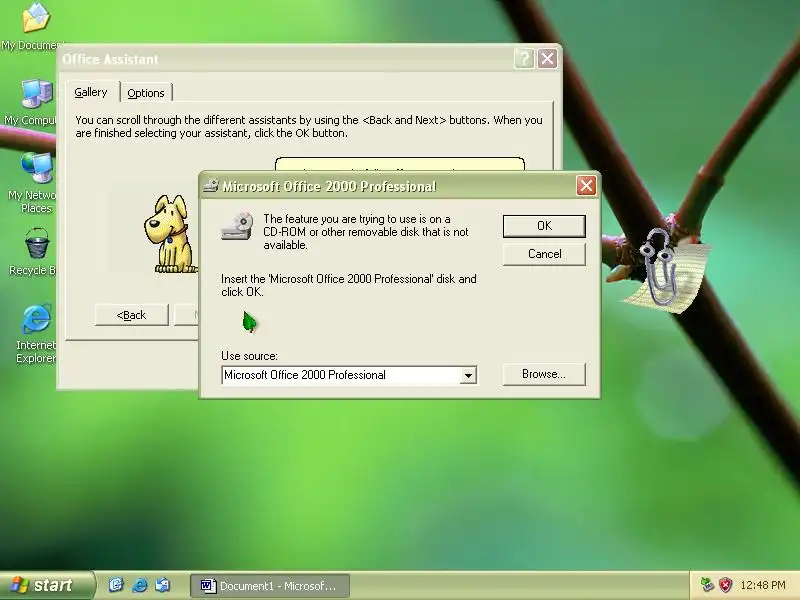
Task: Click Safely Remove Hardware tray icon
Action: 707,585
